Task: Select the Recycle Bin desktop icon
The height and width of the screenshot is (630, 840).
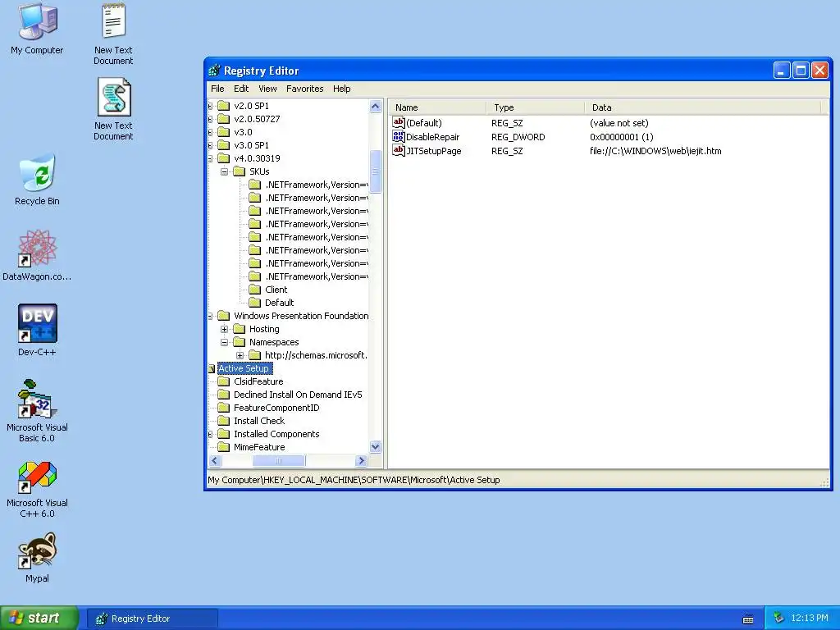Action: coord(37,172)
